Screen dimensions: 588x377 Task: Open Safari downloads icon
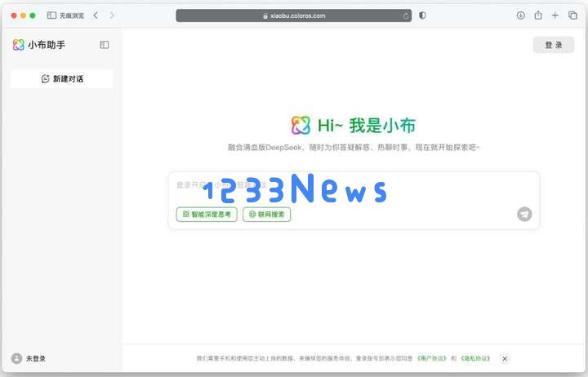[x=520, y=16]
